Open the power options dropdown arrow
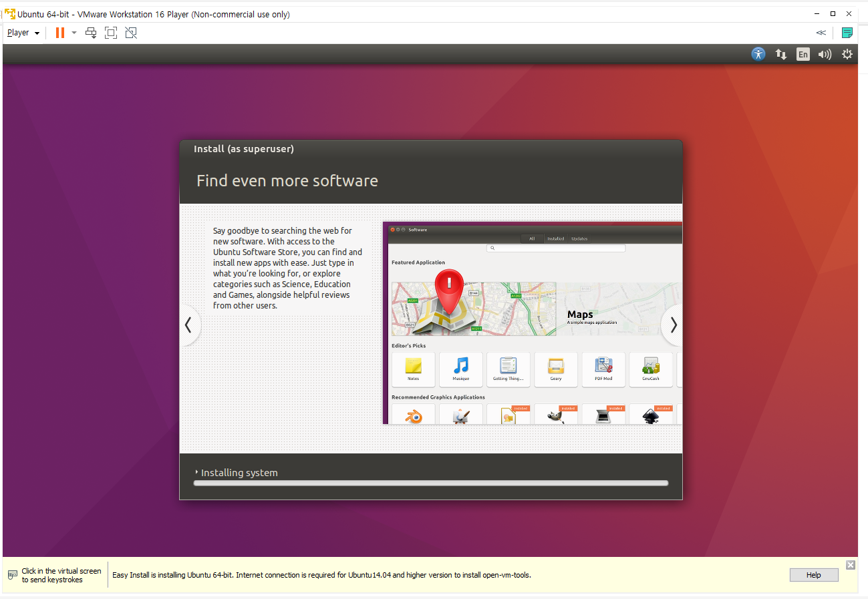The height and width of the screenshot is (599, 868). coord(74,33)
